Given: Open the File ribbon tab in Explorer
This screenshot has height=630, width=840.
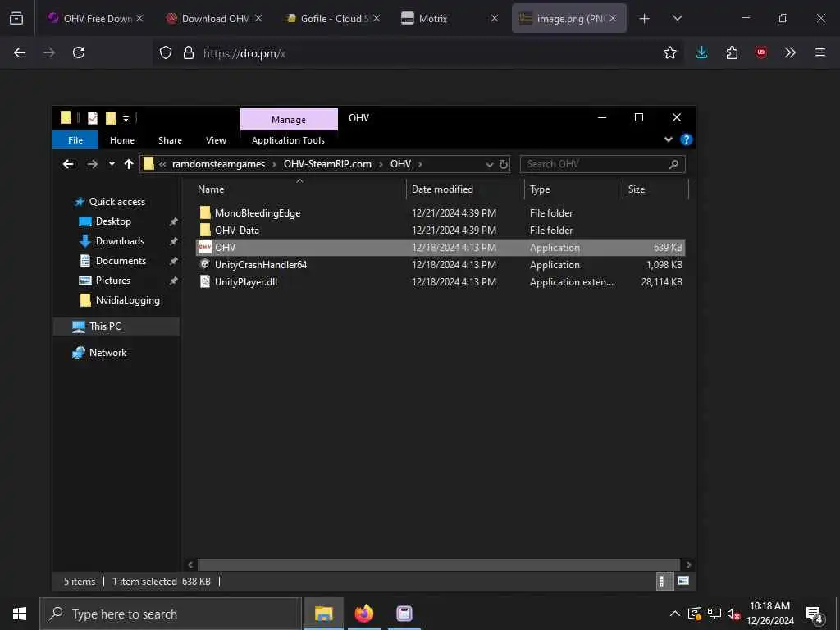Looking at the screenshot, I should (75, 140).
